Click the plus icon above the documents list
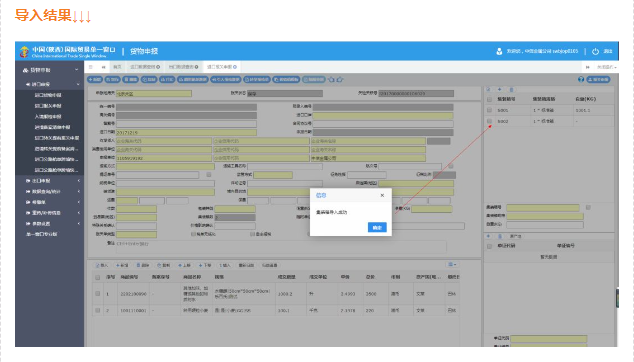Screen dimensions: 634x362 click(488, 236)
